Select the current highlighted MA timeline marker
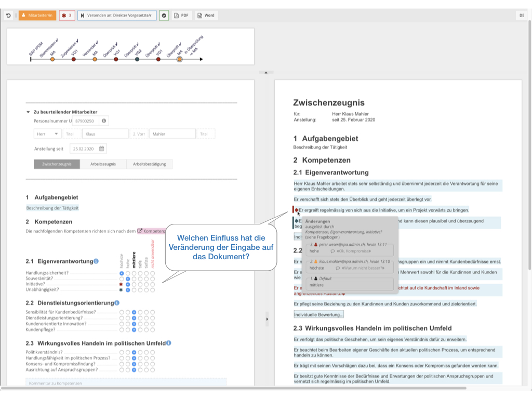 [x=179, y=59]
